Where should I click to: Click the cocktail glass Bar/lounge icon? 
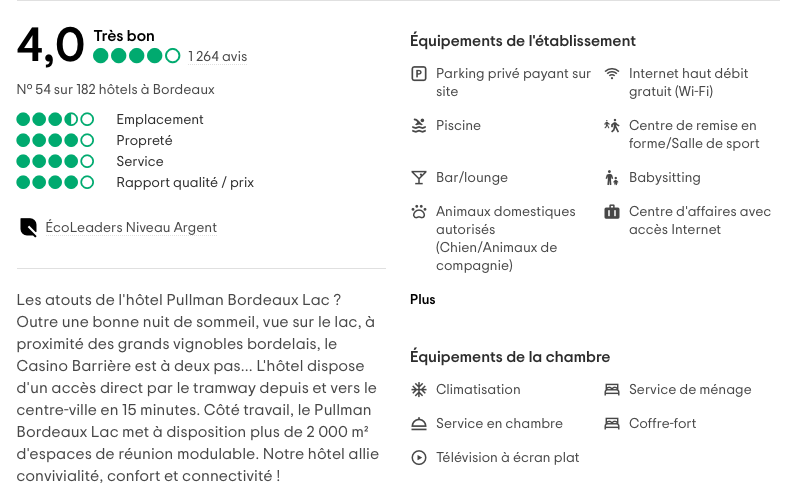[x=419, y=178]
